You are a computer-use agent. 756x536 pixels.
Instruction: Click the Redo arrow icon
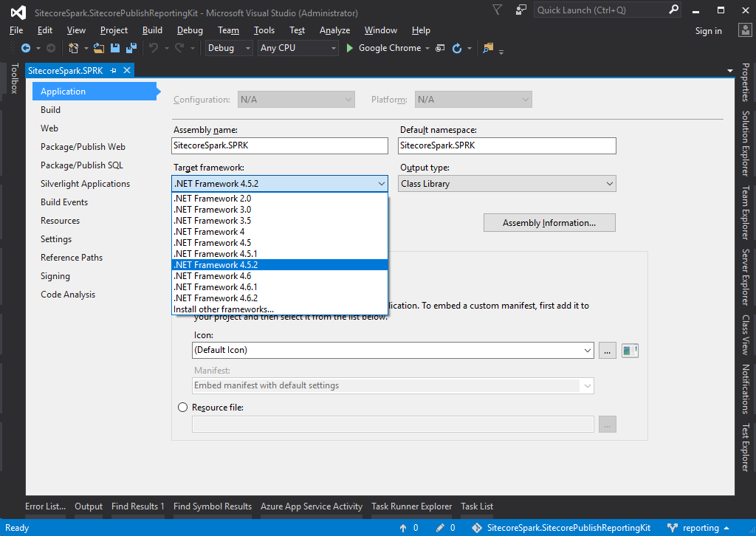(x=179, y=48)
